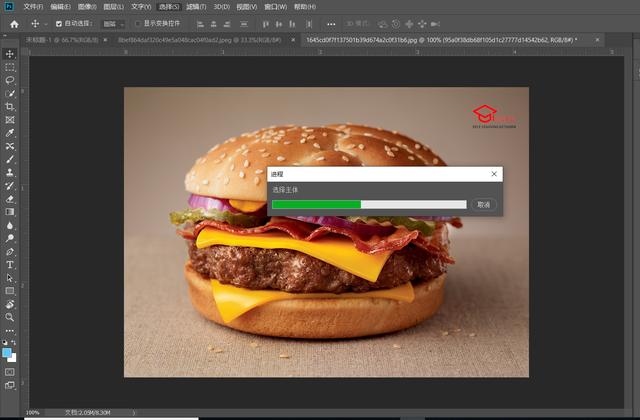
Task: Select the Horizontal Type tool
Action: [x=10, y=264]
